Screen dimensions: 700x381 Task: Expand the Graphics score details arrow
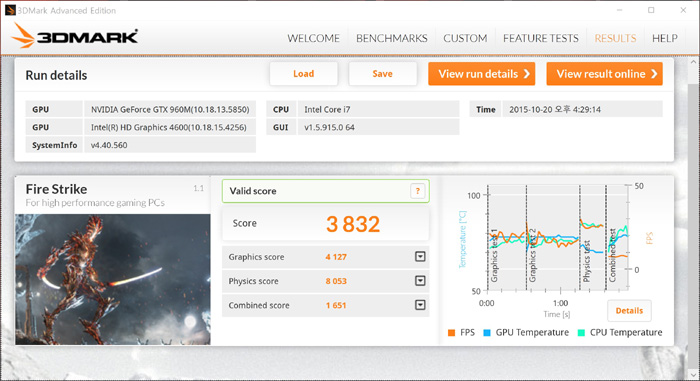[x=420, y=256]
